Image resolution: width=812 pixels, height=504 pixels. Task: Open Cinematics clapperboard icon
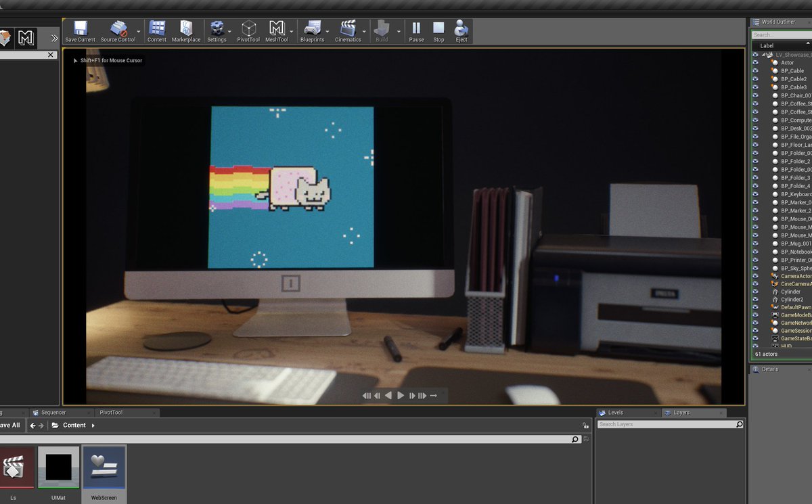pos(348,31)
